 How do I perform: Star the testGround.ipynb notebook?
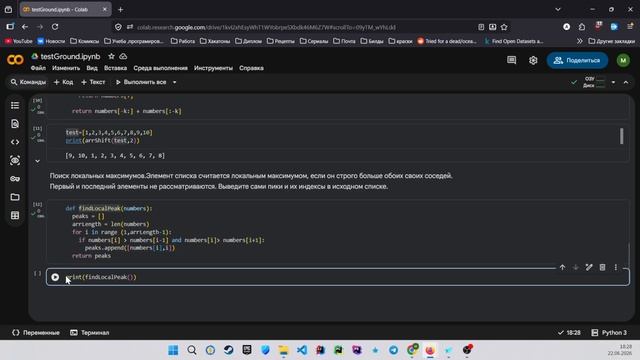[111, 56]
